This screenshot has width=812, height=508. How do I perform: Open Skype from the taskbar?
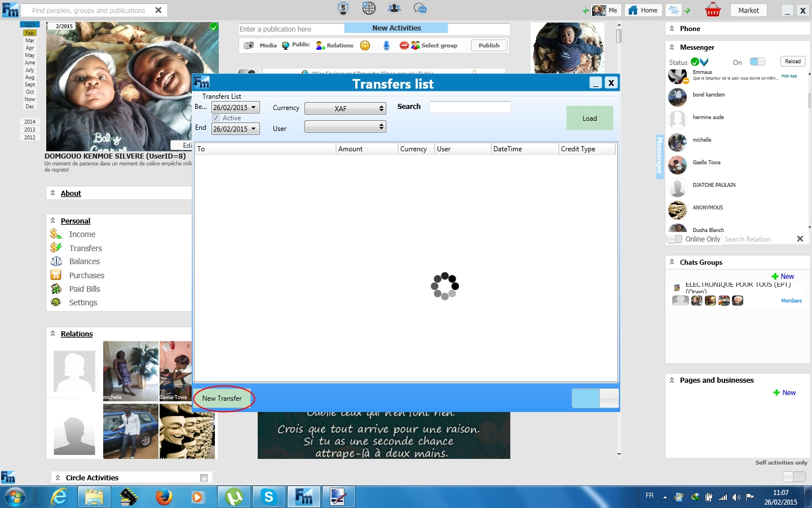click(268, 497)
